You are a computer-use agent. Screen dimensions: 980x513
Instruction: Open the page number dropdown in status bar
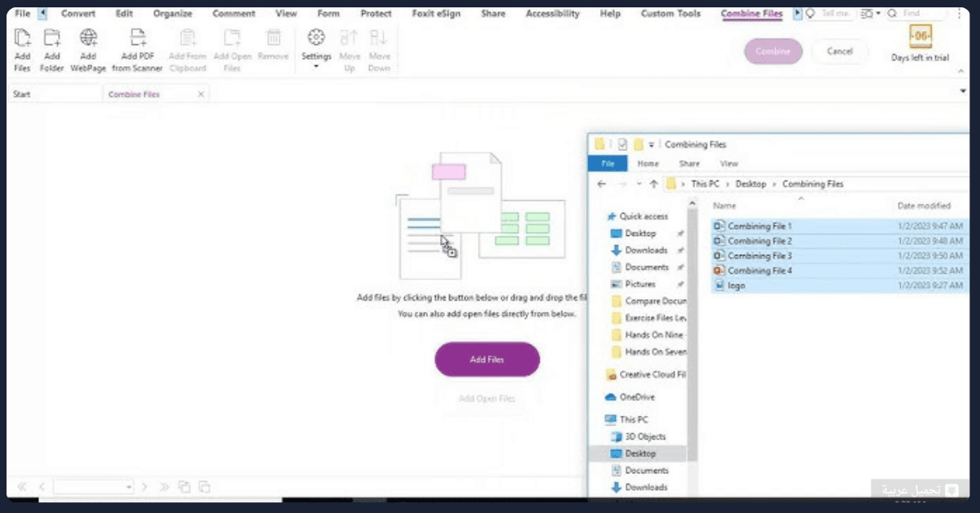pos(129,488)
